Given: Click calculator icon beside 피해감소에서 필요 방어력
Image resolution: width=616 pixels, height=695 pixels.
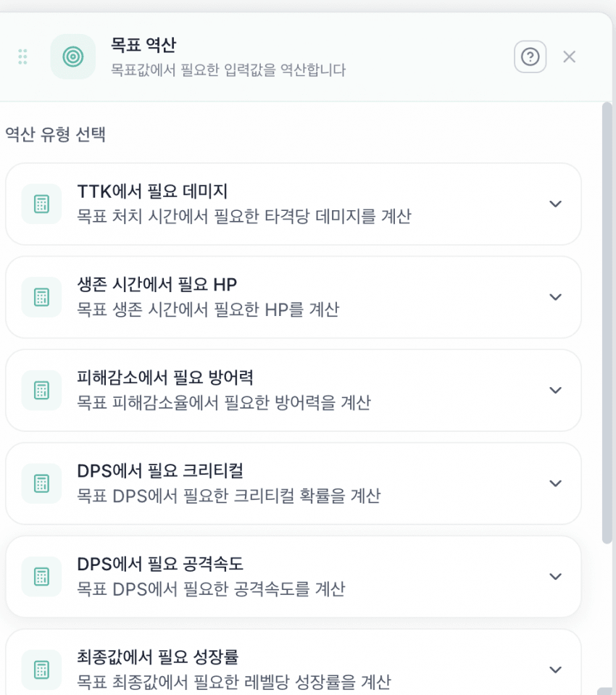Looking at the screenshot, I should (41, 390).
